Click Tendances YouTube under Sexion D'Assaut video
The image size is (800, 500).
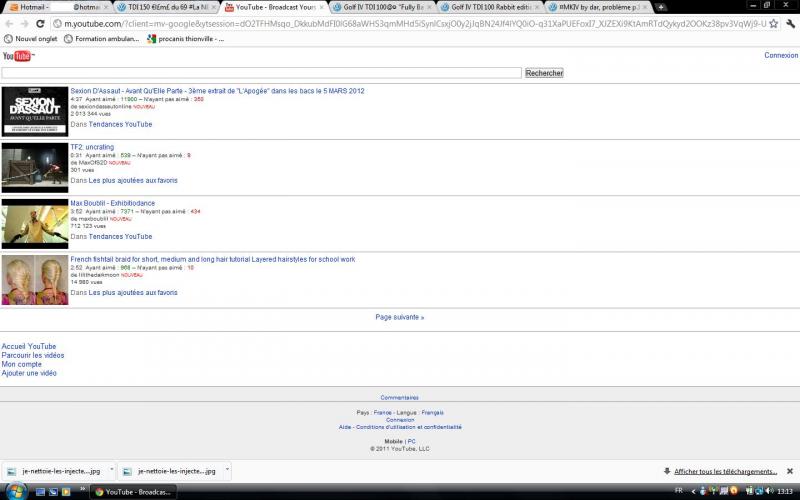click(120, 124)
